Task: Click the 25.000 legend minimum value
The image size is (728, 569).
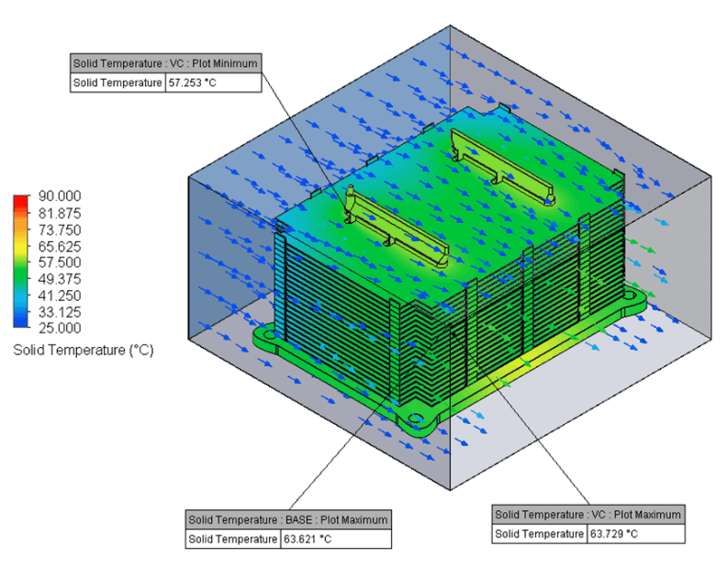Action: [x=60, y=328]
